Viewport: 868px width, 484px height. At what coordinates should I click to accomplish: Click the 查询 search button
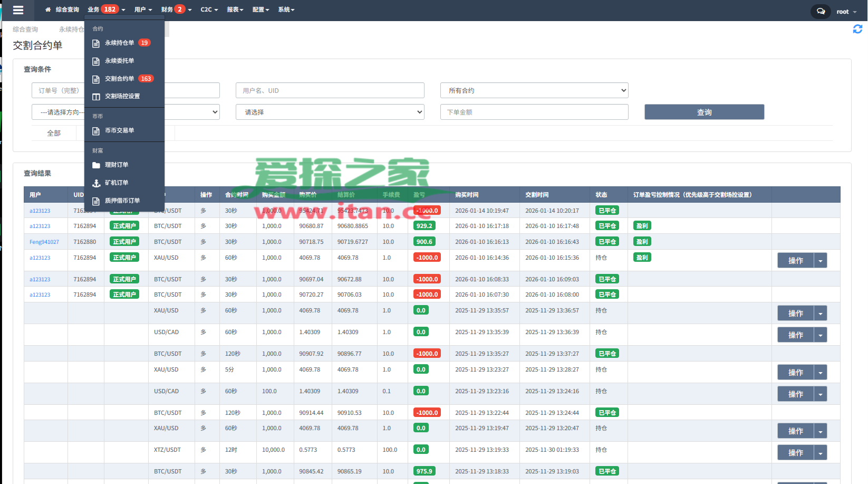[x=703, y=112]
